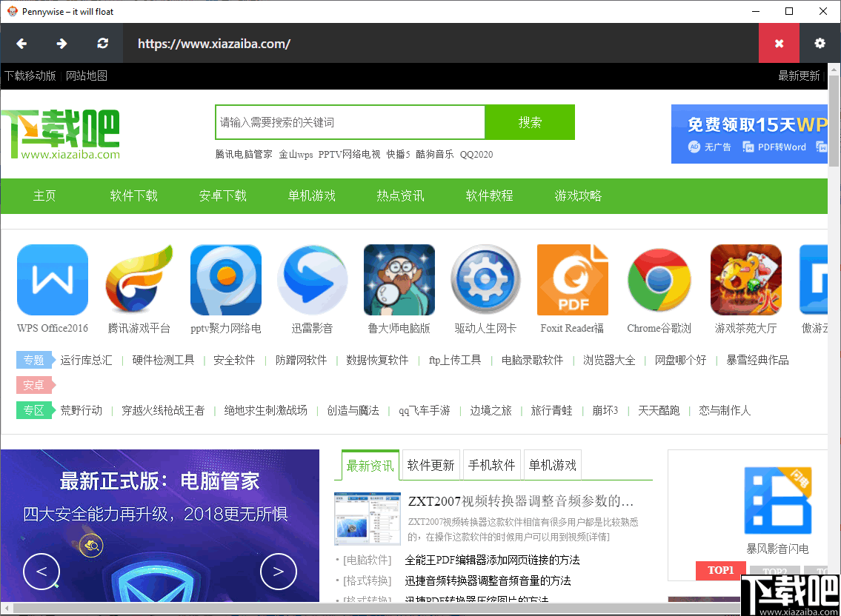Open ZXT2007 article thumbnail image
The width and height of the screenshot is (841, 616).
tap(368, 519)
